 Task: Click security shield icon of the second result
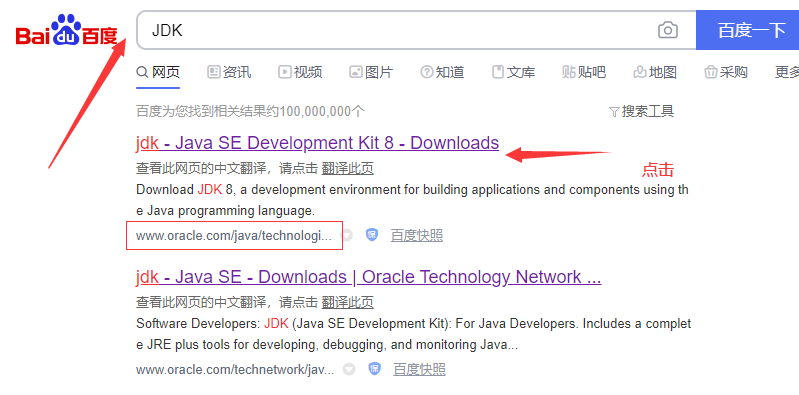(375, 369)
